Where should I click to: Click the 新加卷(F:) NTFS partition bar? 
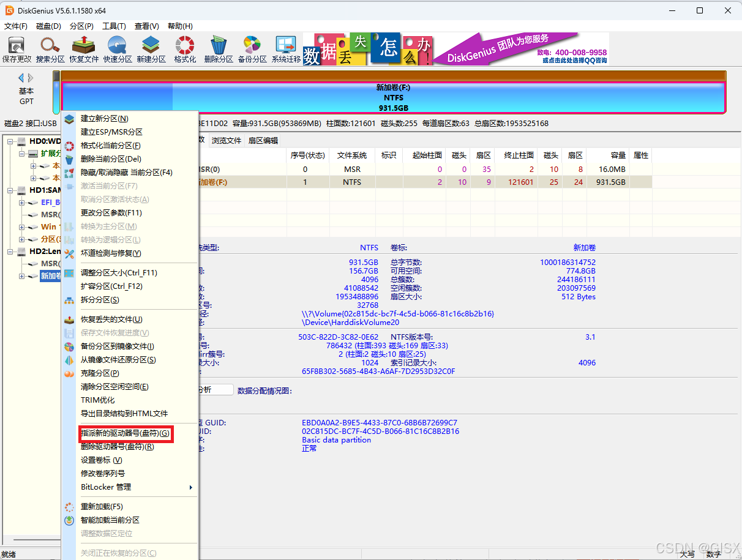click(x=393, y=97)
